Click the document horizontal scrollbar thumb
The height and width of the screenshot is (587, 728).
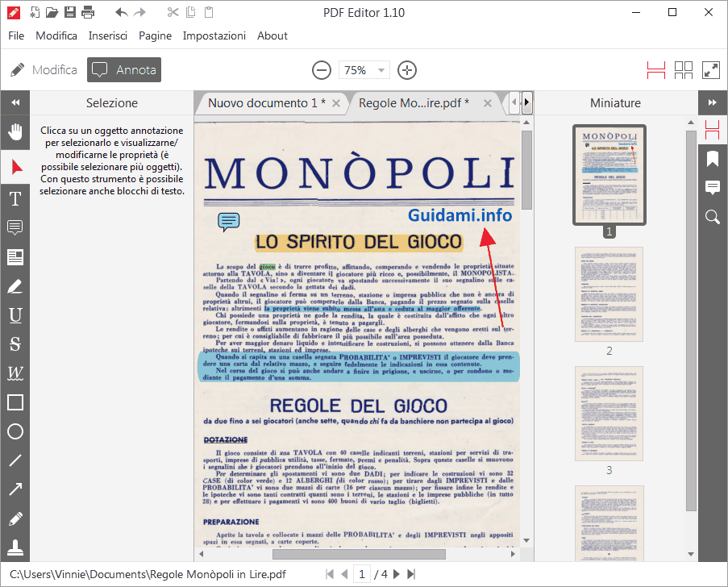(x=359, y=554)
